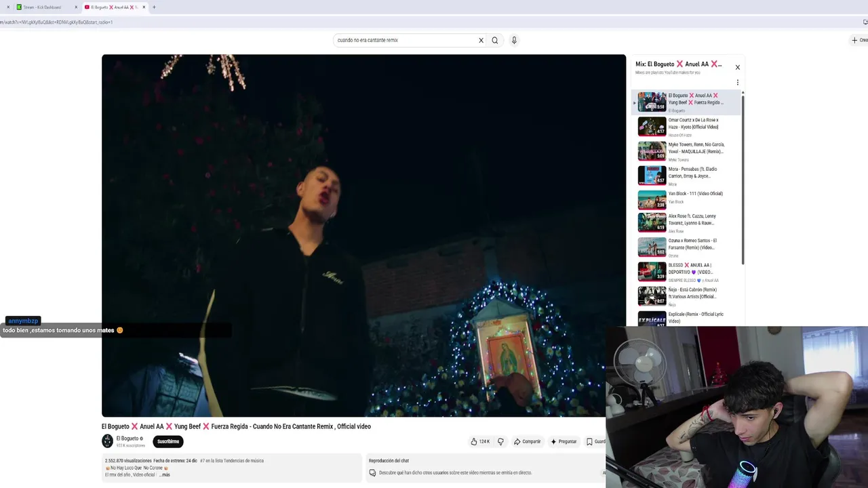Open the Reproducción del chat panel
Screen dimensions: 868x488
coord(485,467)
